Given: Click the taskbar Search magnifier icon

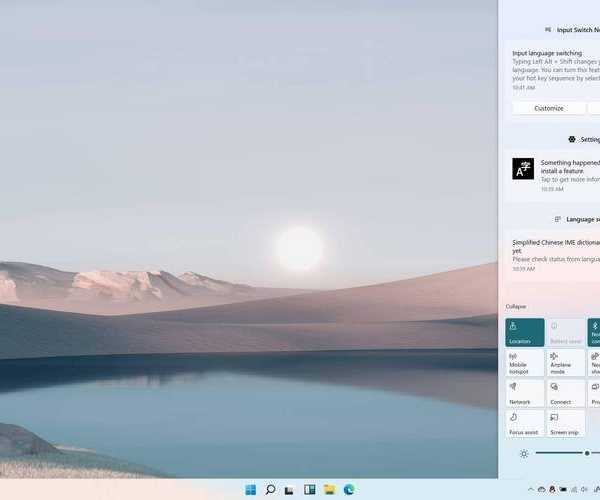Looking at the screenshot, I should pos(270,489).
